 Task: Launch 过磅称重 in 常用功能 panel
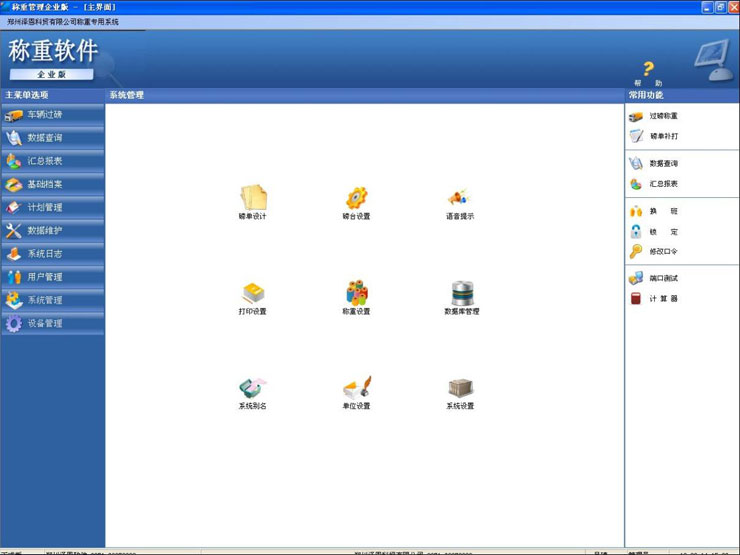(654, 116)
